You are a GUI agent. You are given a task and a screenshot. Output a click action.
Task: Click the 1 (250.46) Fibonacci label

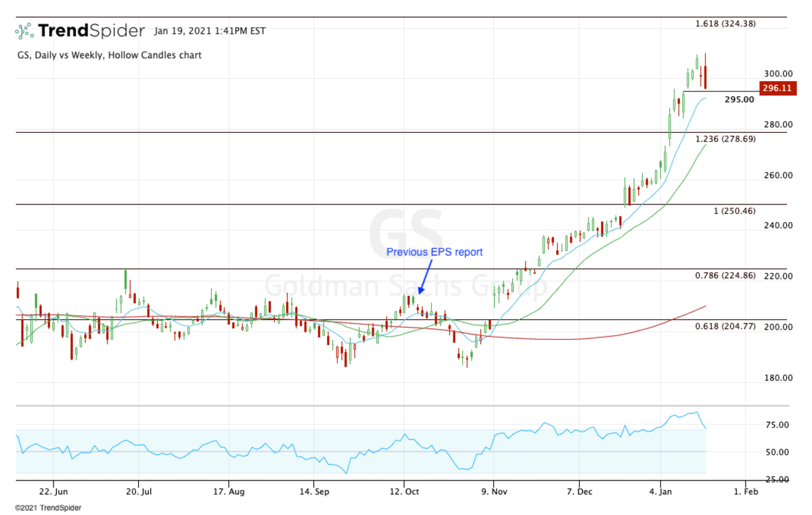[735, 211]
